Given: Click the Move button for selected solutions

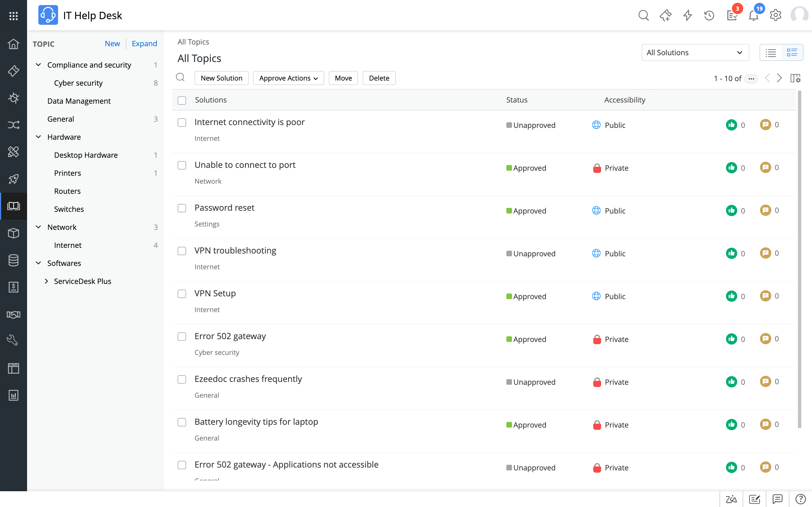Looking at the screenshot, I should [x=344, y=78].
